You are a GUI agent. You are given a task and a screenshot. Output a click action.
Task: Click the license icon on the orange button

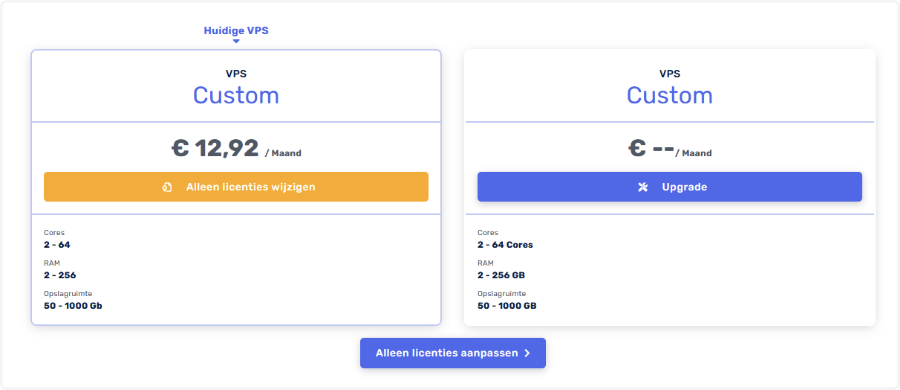(167, 187)
